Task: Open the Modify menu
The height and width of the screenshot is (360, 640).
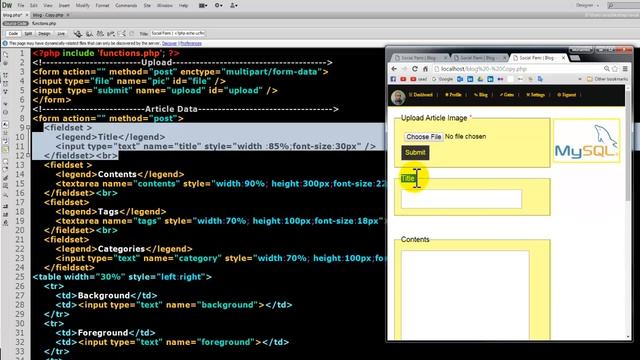Action: pos(82,5)
